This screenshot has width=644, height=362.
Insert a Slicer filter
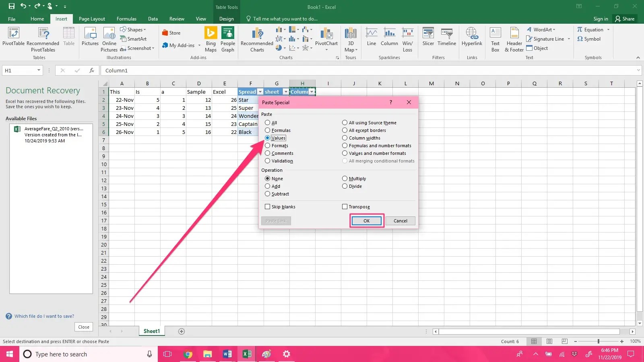(x=428, y=37)
